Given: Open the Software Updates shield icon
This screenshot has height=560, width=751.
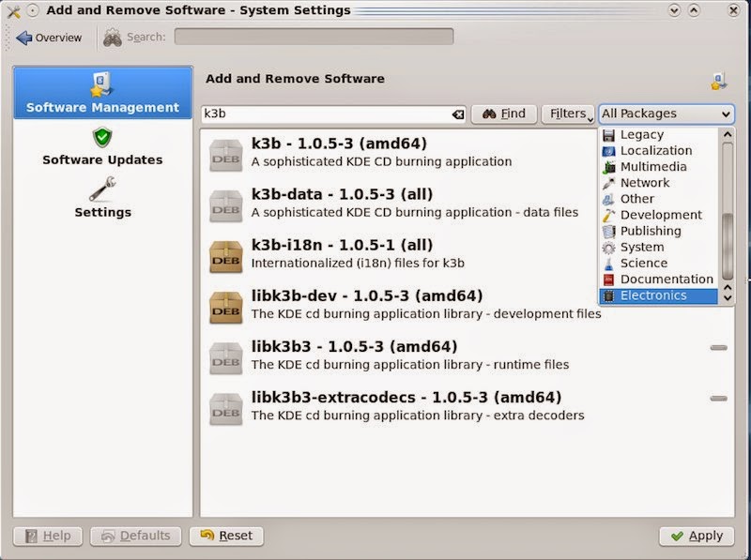Looking at the screenshot, I should (102, 137).
